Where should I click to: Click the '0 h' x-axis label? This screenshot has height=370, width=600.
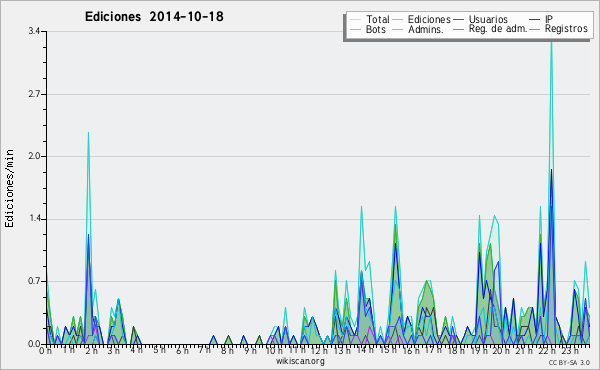pyautogui.click(x=46, y=351)
